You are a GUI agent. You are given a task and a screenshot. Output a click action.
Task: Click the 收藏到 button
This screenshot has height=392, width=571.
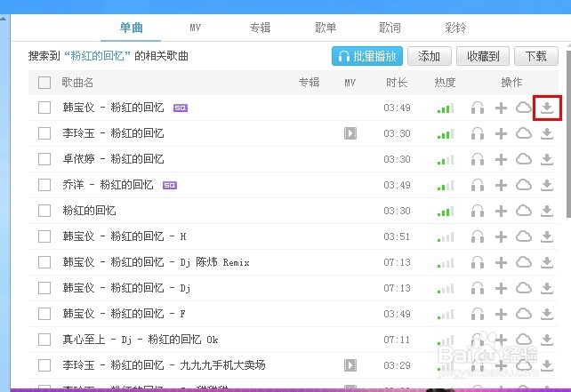[x=483, y=56]
